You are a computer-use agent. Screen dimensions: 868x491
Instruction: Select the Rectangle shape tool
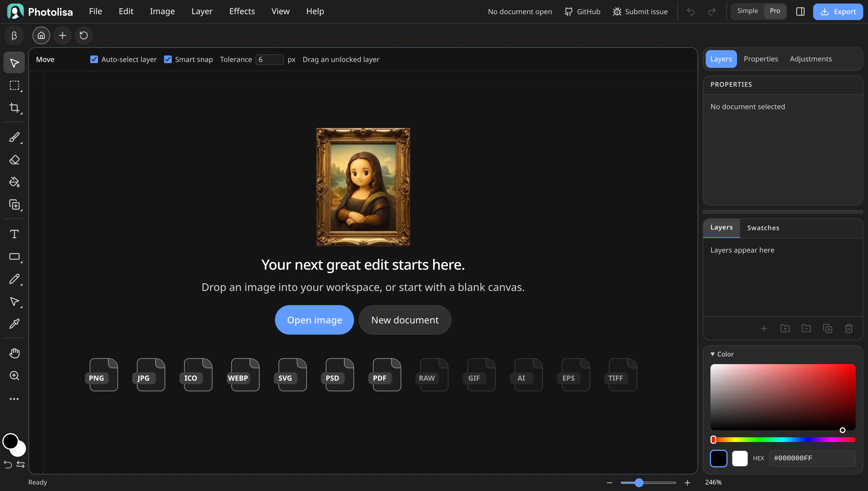[14, 257]
